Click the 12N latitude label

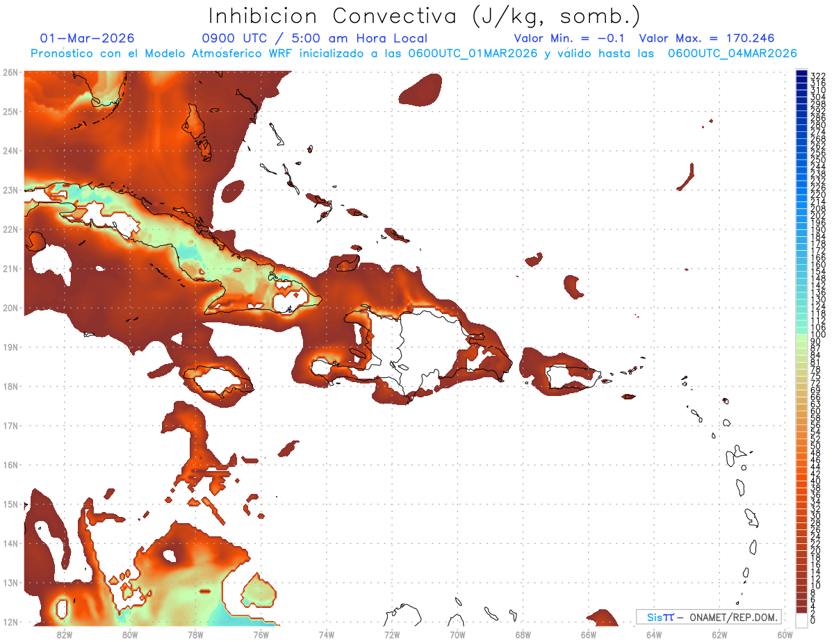pos(10,622)
